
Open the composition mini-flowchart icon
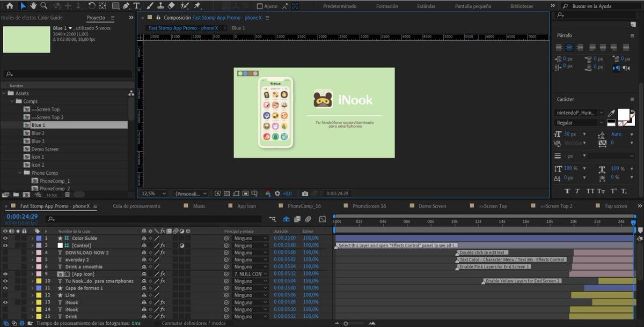click(x=274, y=219)
